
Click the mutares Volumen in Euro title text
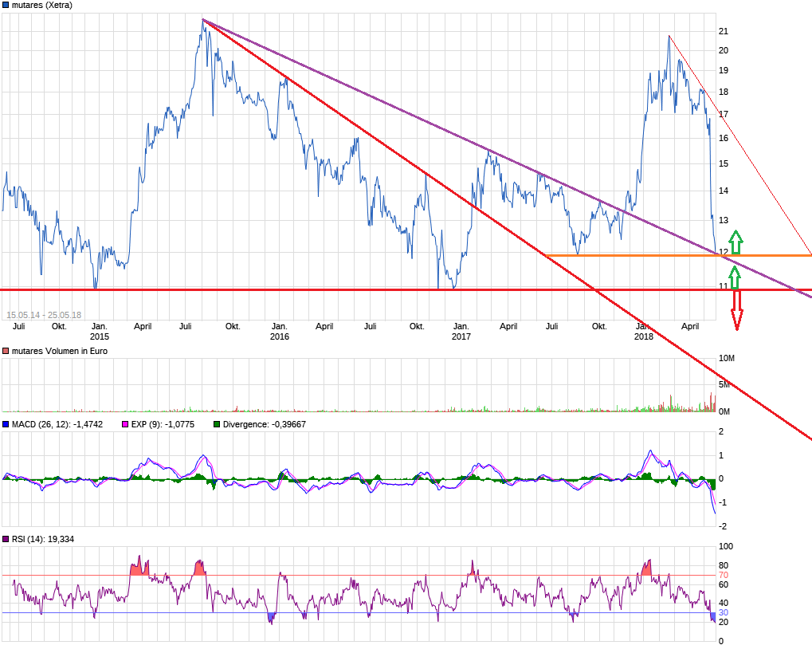coord(59,351)
